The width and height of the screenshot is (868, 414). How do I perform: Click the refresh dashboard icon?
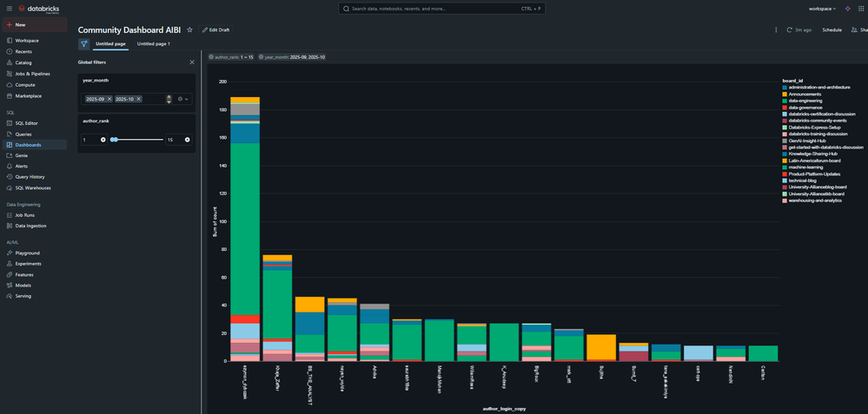click(x=788, y=30)
